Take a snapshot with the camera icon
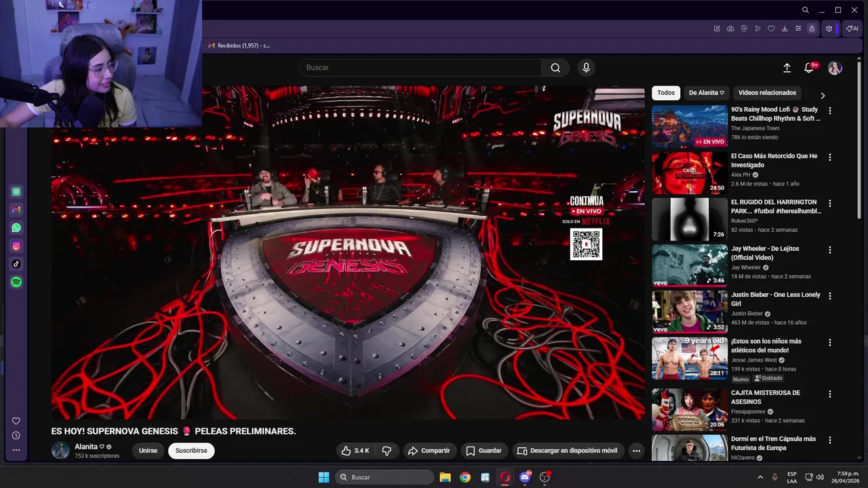 click(x=730, y=28)
